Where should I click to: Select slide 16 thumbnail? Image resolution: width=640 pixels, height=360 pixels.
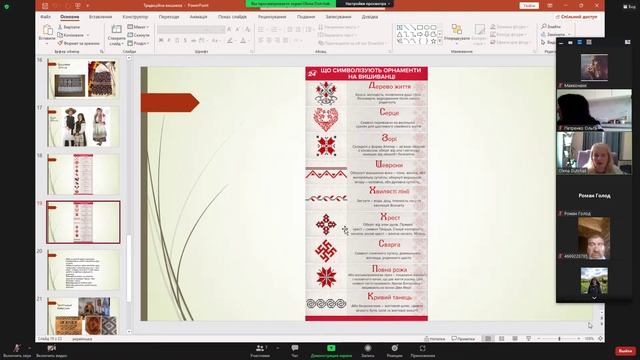coord(83,78)
